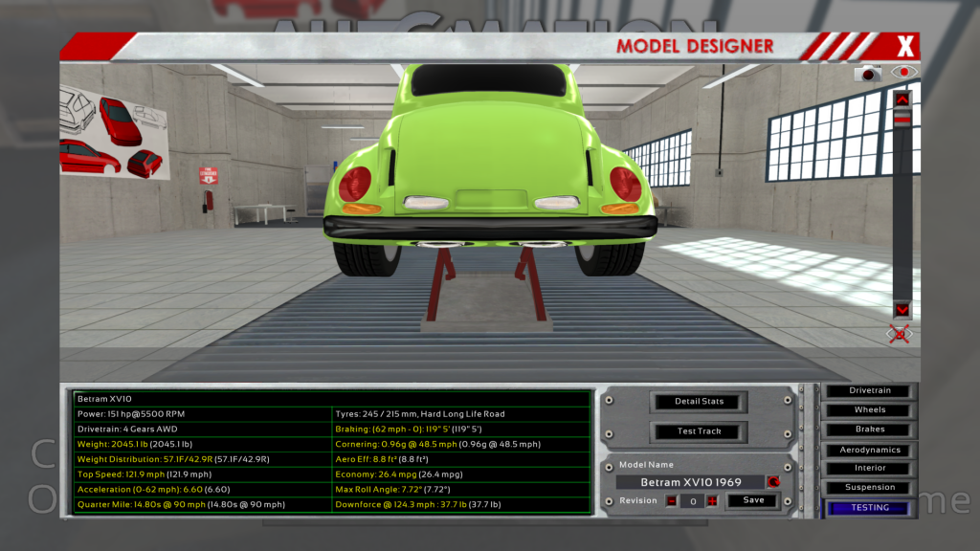Decrease revision with the minus button
This screenshot has width=980, height=551.
pyautogui.click(x=672, y=501)
